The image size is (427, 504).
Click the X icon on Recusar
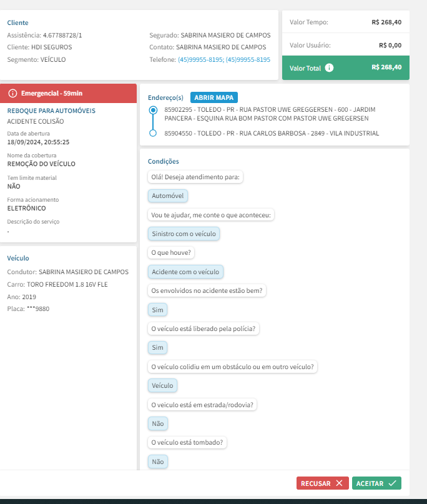pyautogui.click(x=339, y=483)
